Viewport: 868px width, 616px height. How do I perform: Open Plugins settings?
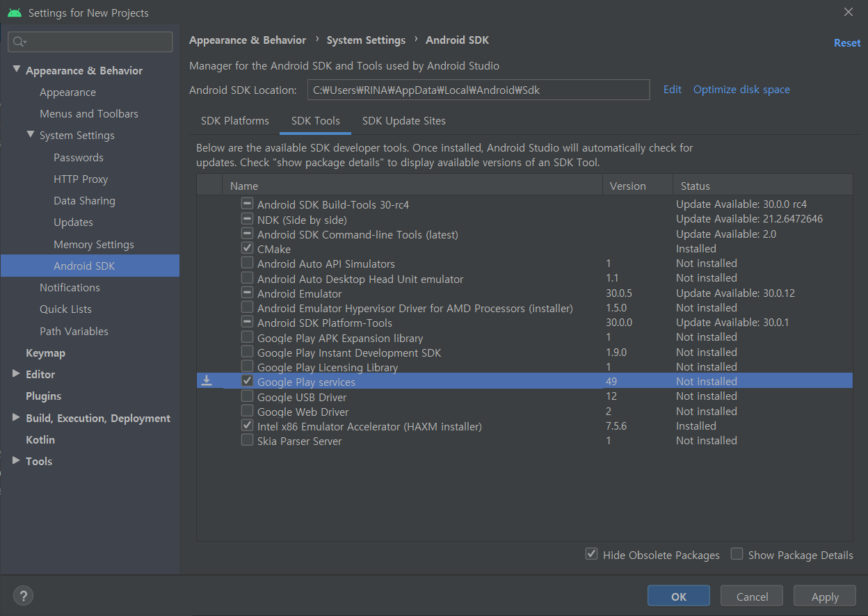(x=43, y=396)
